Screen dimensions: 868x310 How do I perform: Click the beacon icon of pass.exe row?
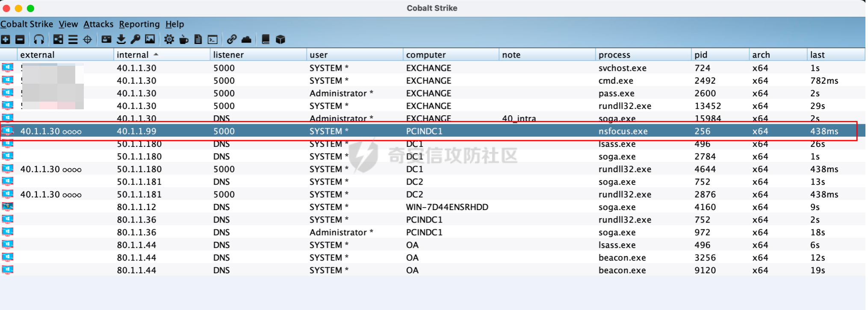[8, 93]
